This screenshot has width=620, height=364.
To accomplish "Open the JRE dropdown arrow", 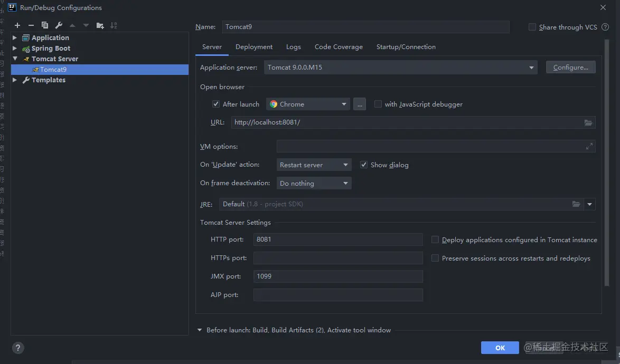I will tap(589, 204).
